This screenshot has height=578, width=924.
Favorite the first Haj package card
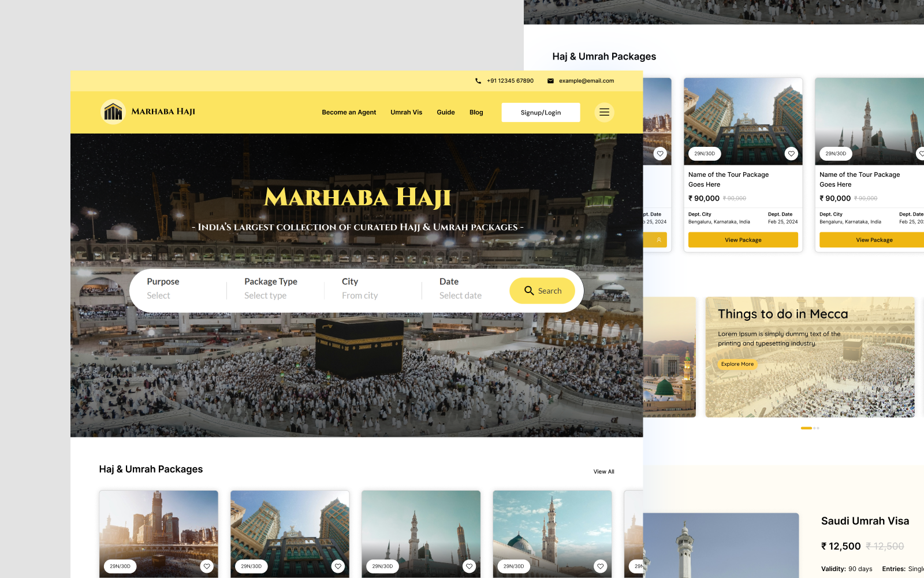click(207, 566)
